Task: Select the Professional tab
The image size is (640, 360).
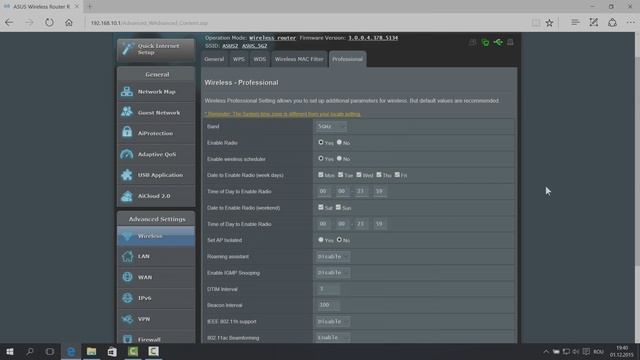Action: click(347, 59)
